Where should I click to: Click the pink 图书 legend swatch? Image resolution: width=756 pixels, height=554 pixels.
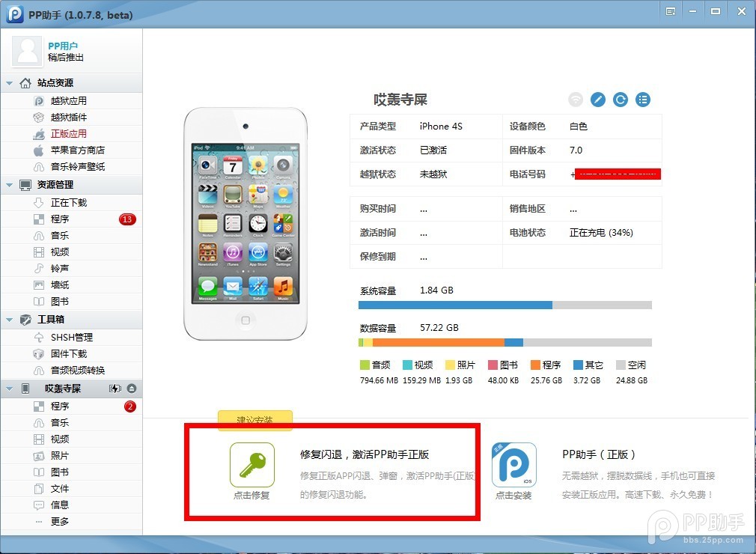click(x=493, y=365)
